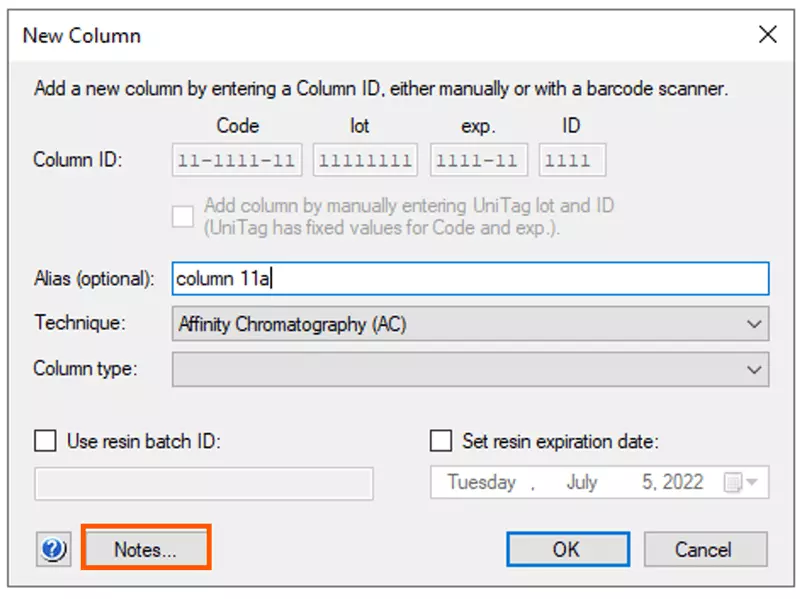Click the Alias text field
Image resolution: width=800 pixels, height=599 pixels.
470,279
